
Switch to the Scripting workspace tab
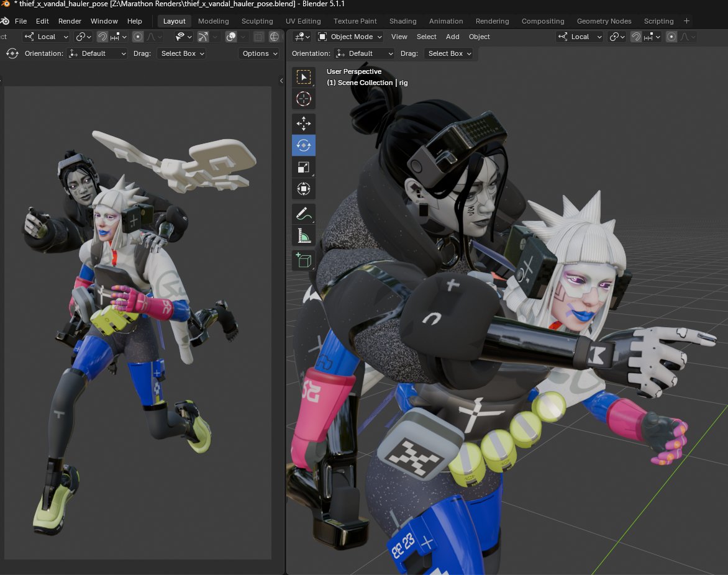tap(658, 21)
